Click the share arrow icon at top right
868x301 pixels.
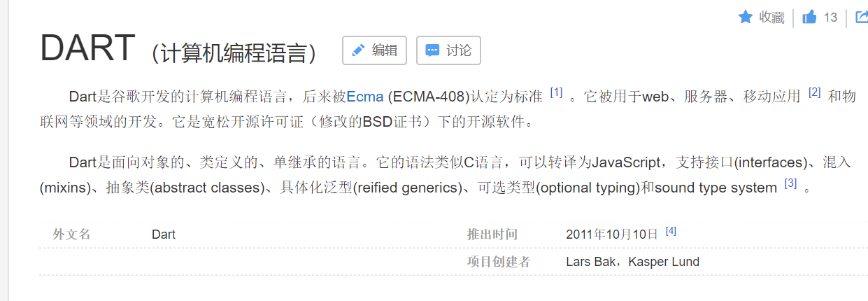coord(862,17)
